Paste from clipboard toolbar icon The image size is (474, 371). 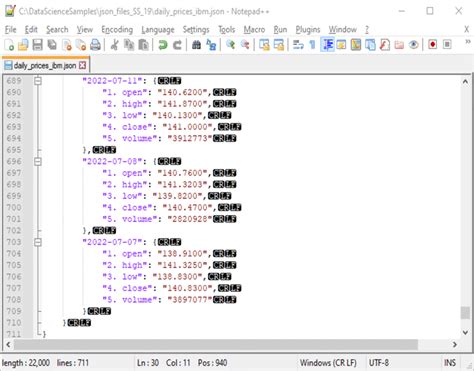(143, 45)
